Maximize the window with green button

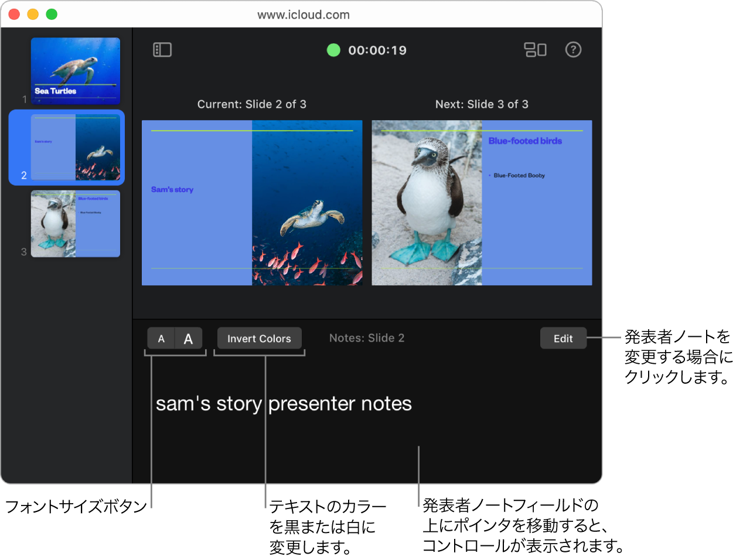(52, 14)
